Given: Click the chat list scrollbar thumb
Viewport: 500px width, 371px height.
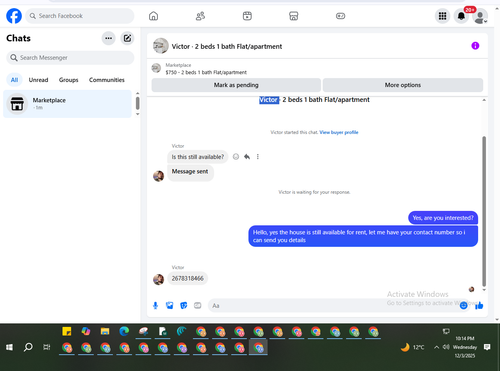Looking at the screenshot, I should [x=137, y=103].
